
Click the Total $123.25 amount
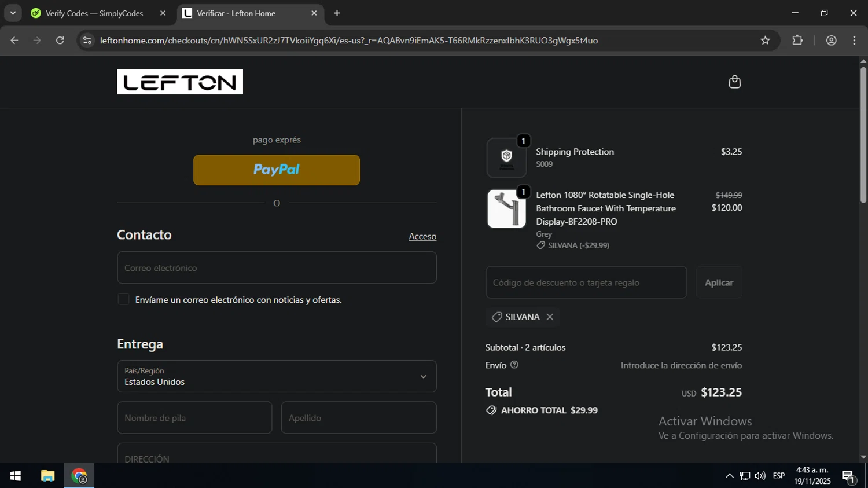tap(721, 392)
